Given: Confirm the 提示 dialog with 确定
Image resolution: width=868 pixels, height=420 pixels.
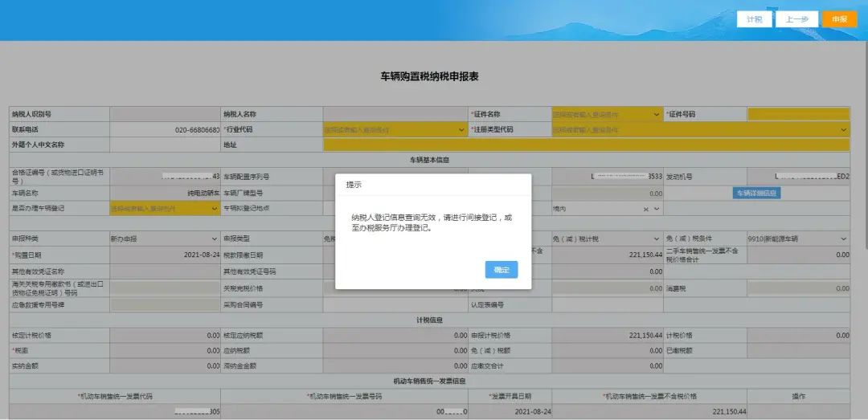Looking at the screenshot, I should [x=502, y=270].
